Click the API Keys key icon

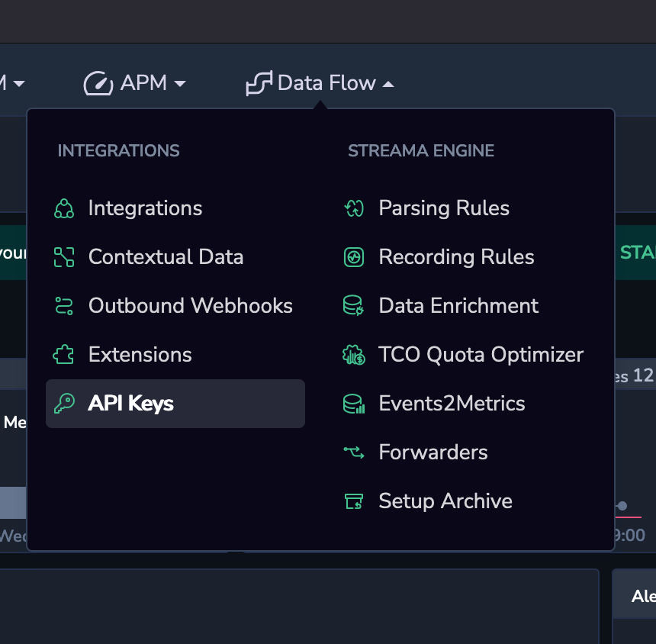tap(64, 404)
